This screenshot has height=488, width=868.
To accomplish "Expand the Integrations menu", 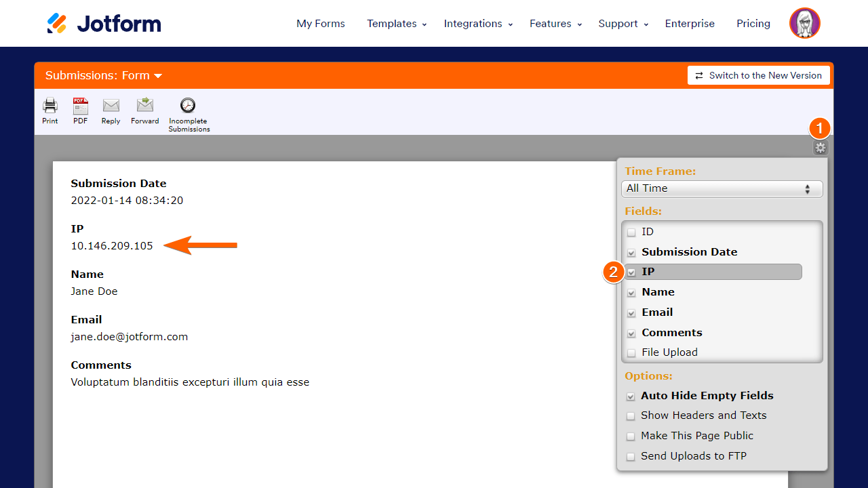I will [478, 24].
